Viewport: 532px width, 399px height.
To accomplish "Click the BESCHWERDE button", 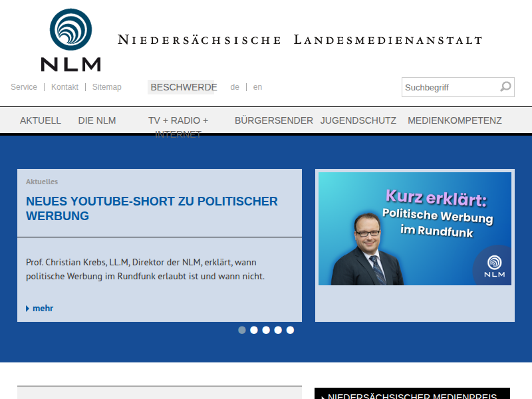I will 182,87.
